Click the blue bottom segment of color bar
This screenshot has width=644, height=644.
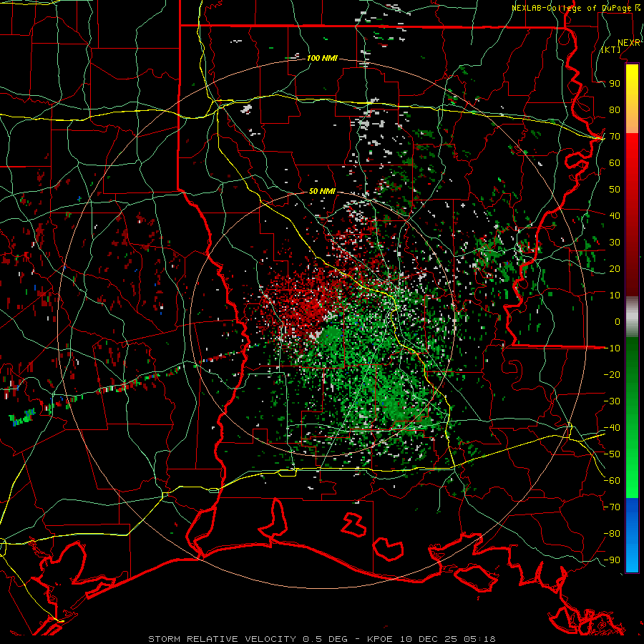click(x=632, y=535)
